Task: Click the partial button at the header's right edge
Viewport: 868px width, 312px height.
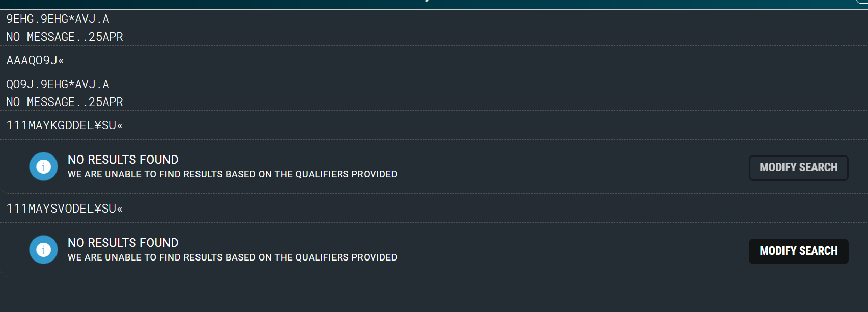Action: tap(862, 2)
